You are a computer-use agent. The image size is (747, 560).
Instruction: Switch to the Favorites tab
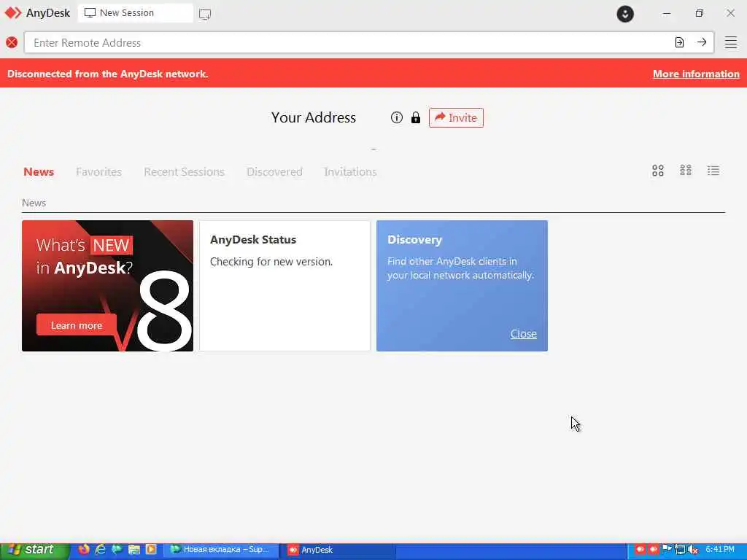click(98, 172)
